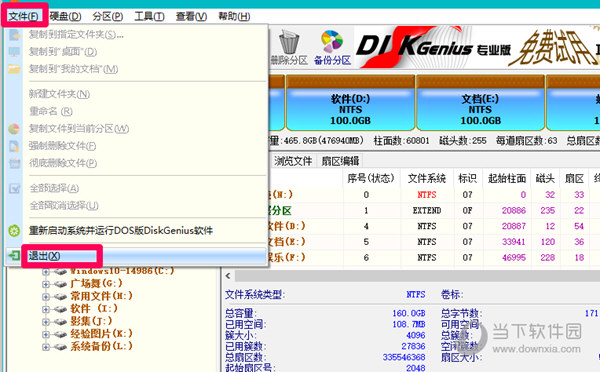Switch to the 扇区编辑 tab
Viewport: 600px width, 372px height.
tap(340, 161)
